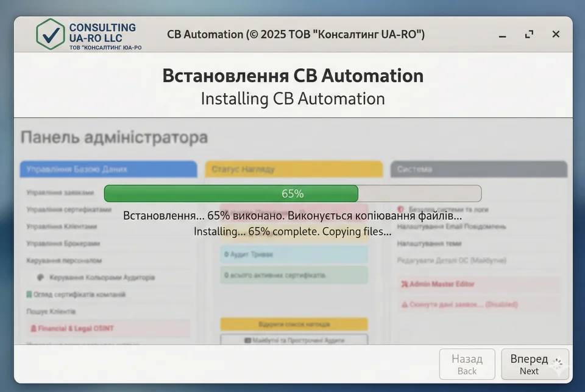Click the Consulting UA-RO checkmark logo
Viewport: 585px width, 392px height.
[51, 34]
